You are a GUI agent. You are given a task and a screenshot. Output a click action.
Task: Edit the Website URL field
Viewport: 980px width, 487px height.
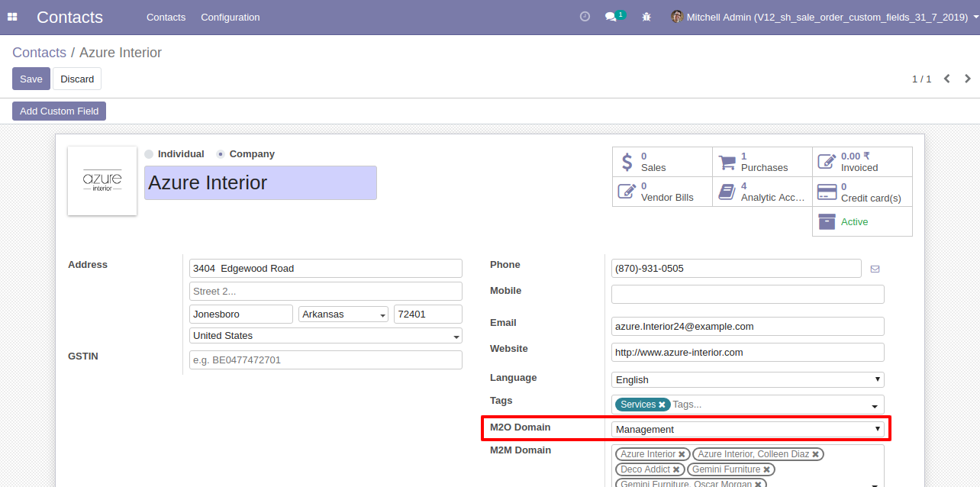pyautogui.click(x=748, y=353)
